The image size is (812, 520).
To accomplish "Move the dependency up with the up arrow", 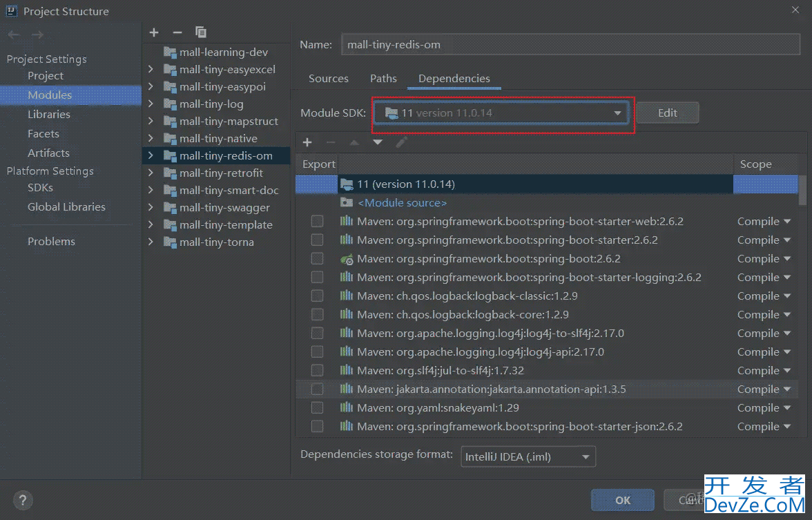I will (354, 142).
